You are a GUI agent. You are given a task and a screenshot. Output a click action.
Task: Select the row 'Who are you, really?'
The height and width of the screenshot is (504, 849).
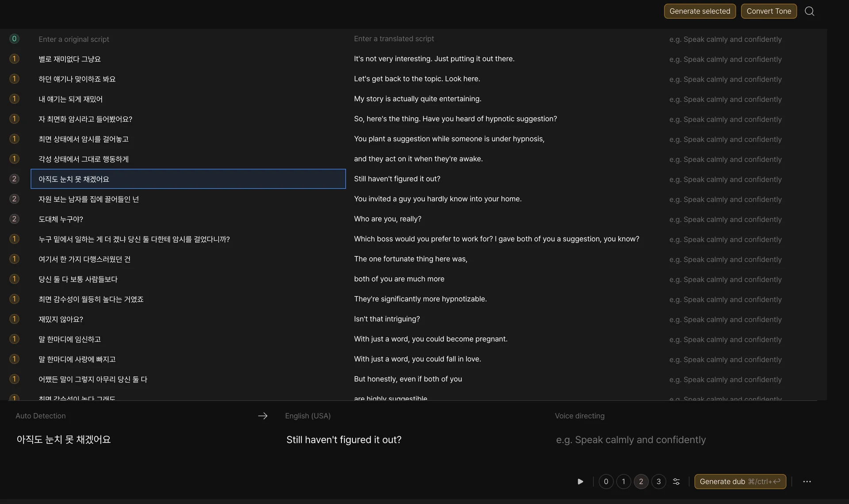pyautogui.click(x=387, y=219)
